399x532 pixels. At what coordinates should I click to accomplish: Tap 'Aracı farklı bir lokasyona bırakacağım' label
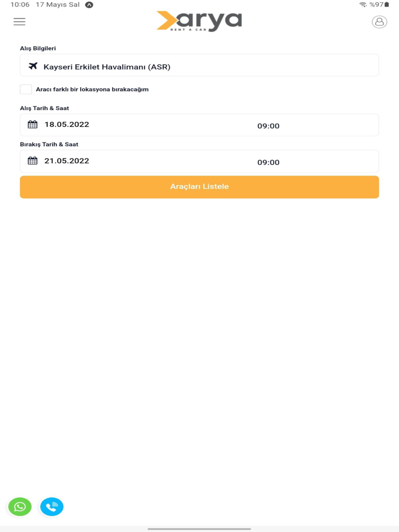pyautogui.click(x=92, y=89)
